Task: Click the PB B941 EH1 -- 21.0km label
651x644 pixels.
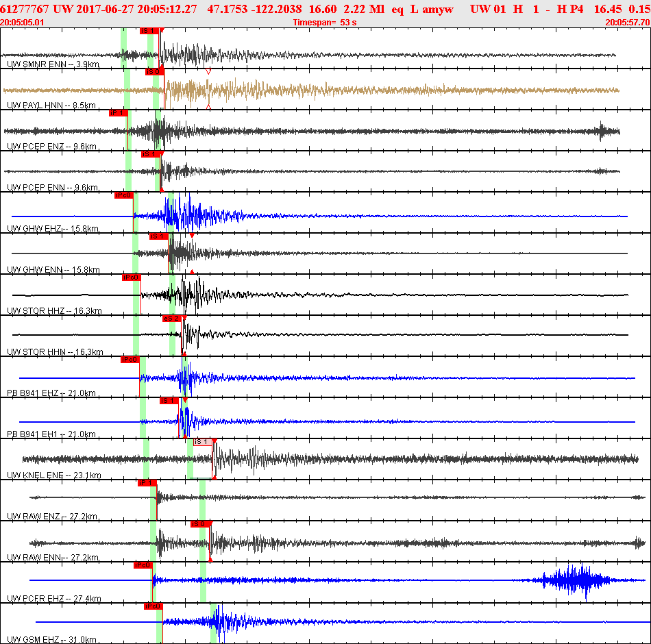Action: (x=51, y=434)
